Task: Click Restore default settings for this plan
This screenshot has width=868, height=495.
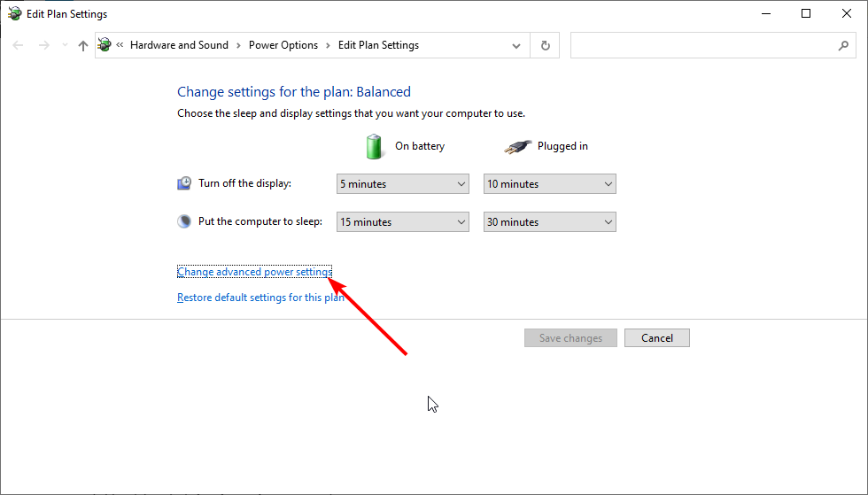Action: 260,298
